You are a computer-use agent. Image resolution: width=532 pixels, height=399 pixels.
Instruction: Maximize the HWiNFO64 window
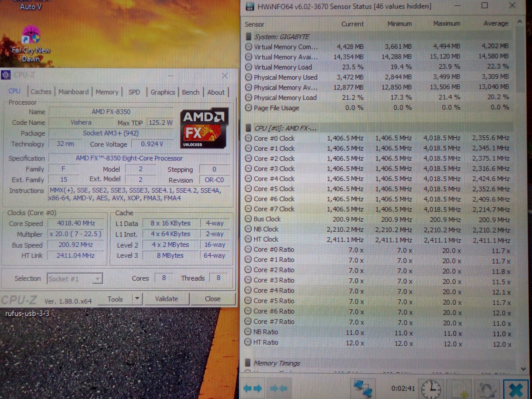pyautogui.click(x=485, y=5)
